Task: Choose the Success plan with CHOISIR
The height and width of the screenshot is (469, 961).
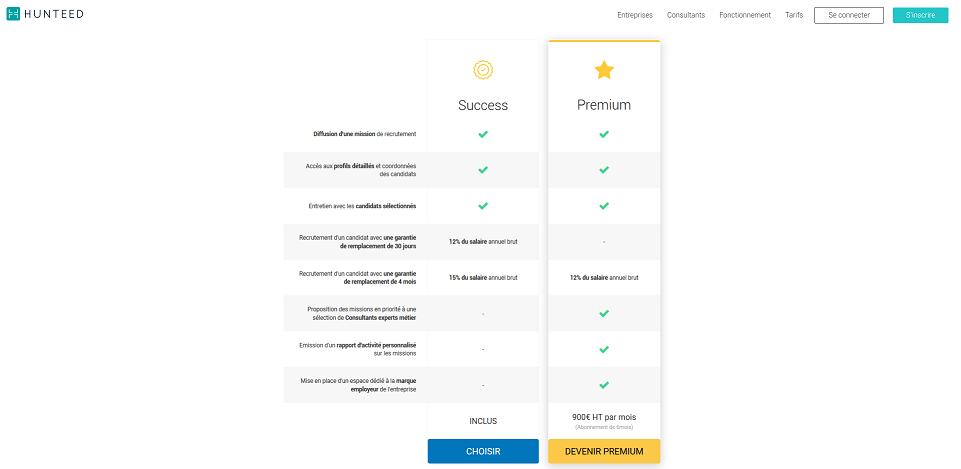Action: pos(483,451)
